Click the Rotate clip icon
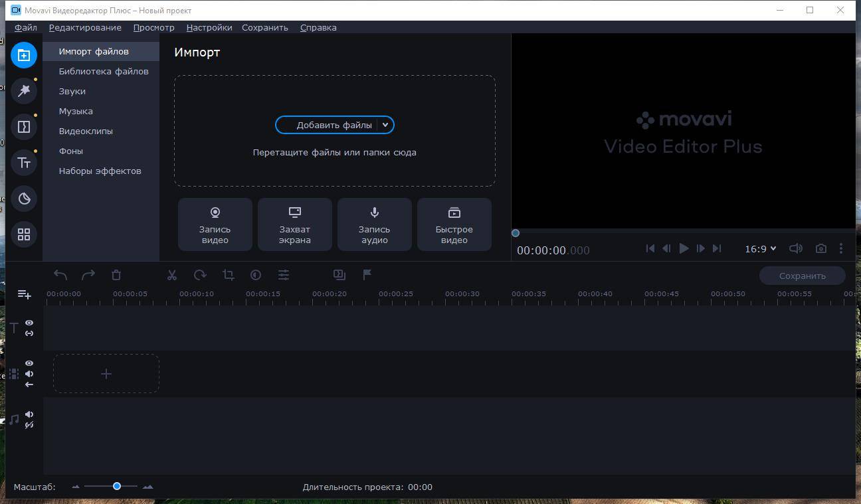The width and height of the screenshot is (861, 504). [x=200, y=275]
